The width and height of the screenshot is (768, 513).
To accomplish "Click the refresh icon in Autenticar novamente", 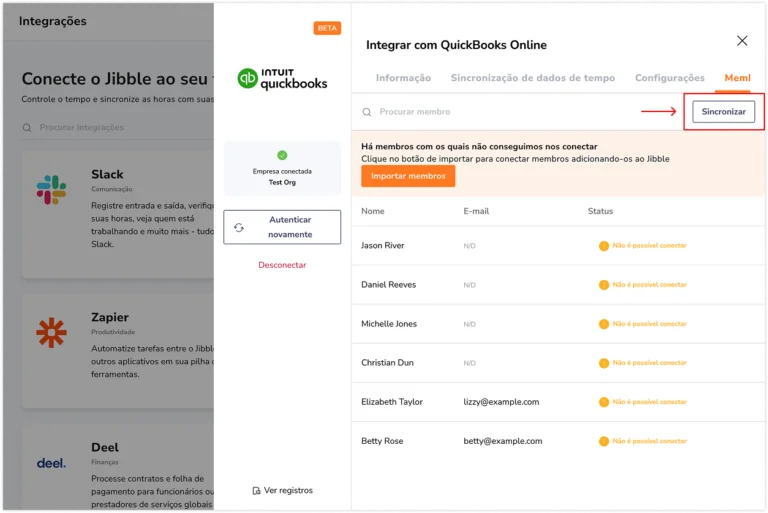I will point(239,227).
